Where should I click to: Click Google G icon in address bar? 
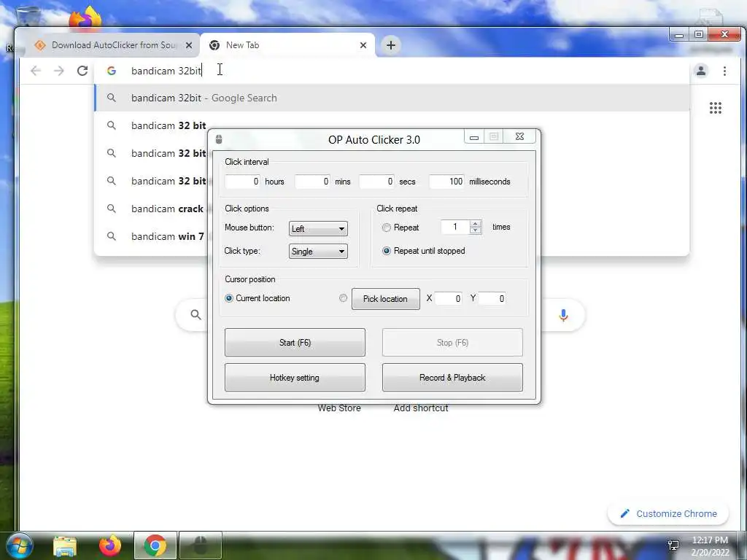(112, 71)
